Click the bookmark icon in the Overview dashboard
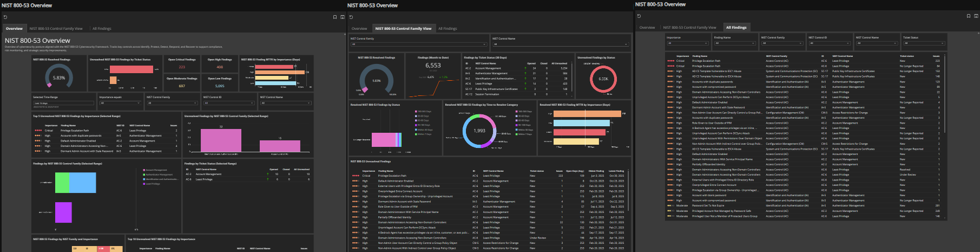Image resolution: width=980 pixels, height=252 pixels. tap(335, 17)
